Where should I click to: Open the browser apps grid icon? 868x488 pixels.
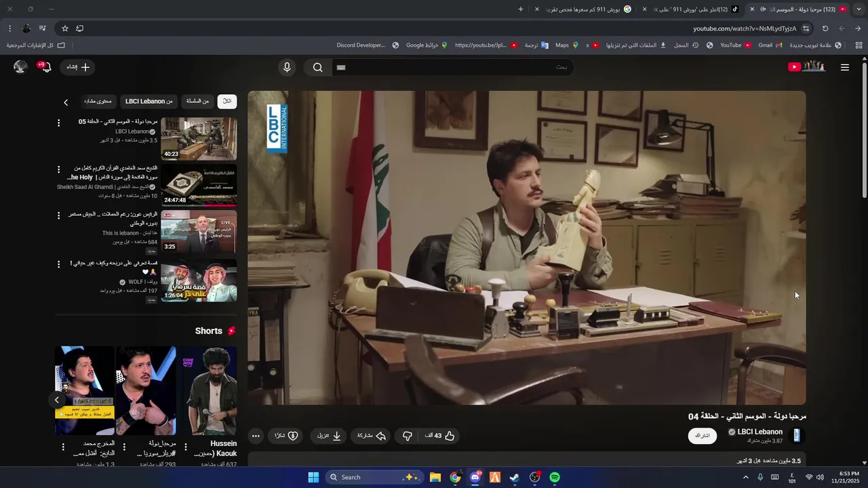pos(859,45)
